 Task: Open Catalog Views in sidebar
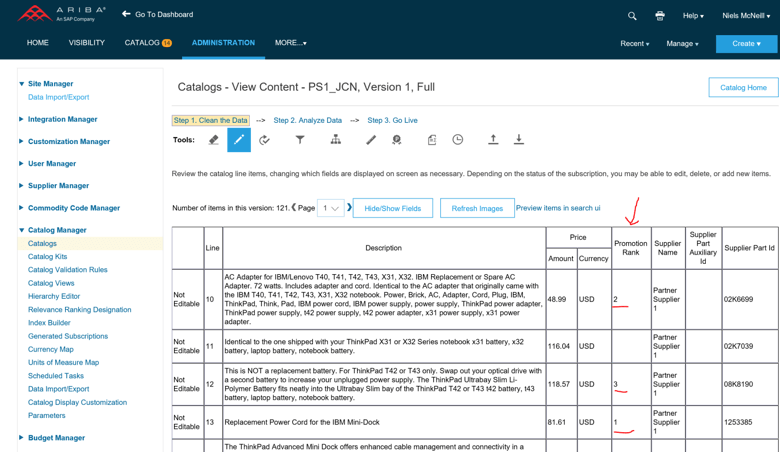pos(51,283)
